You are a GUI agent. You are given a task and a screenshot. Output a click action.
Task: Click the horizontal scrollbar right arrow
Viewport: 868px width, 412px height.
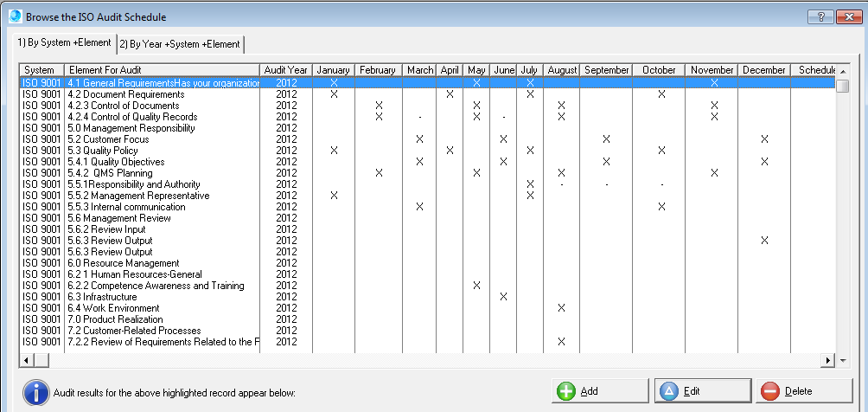pos(828,359)
